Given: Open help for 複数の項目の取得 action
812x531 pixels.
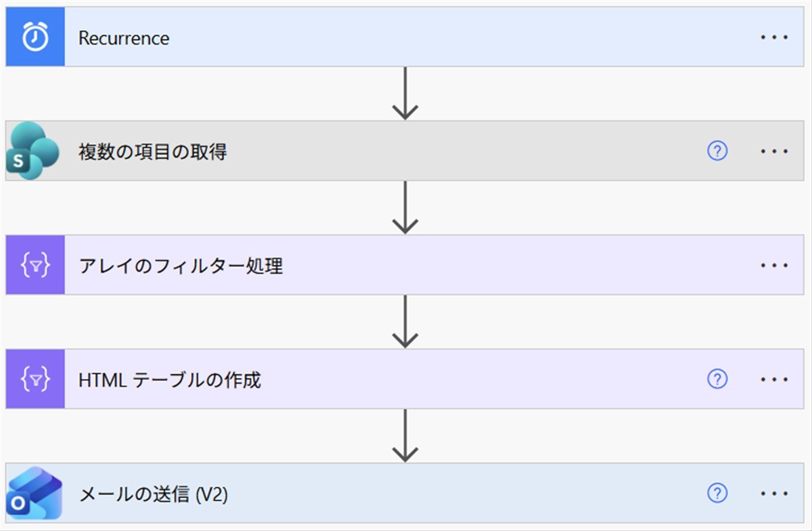Looking at the screenshot, I should 717,151.
